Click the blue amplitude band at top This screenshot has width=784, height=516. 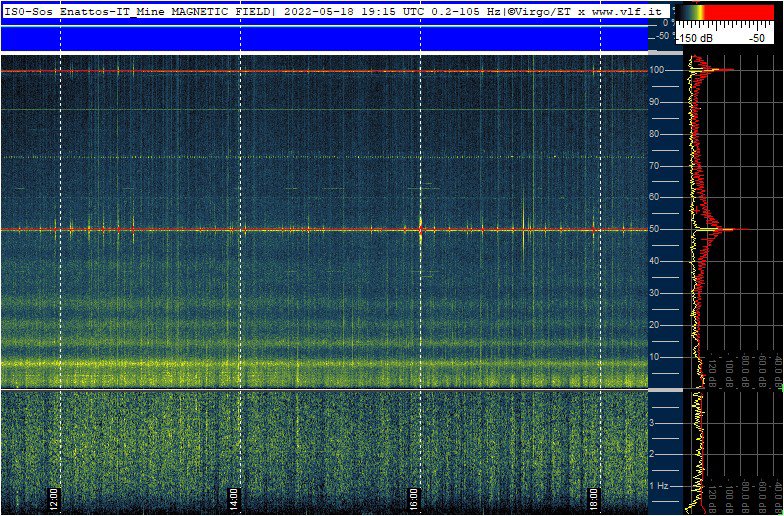tap(323, 38)
